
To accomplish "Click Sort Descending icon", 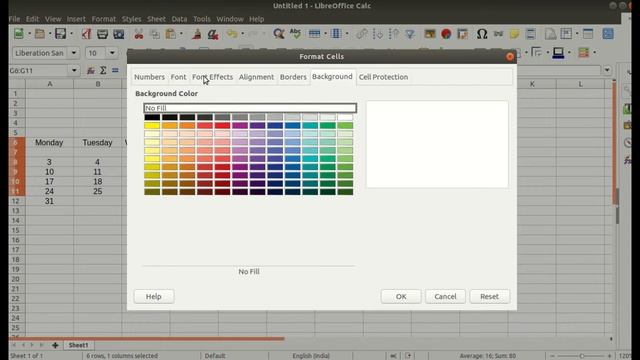I will click(x=394, y=34).
